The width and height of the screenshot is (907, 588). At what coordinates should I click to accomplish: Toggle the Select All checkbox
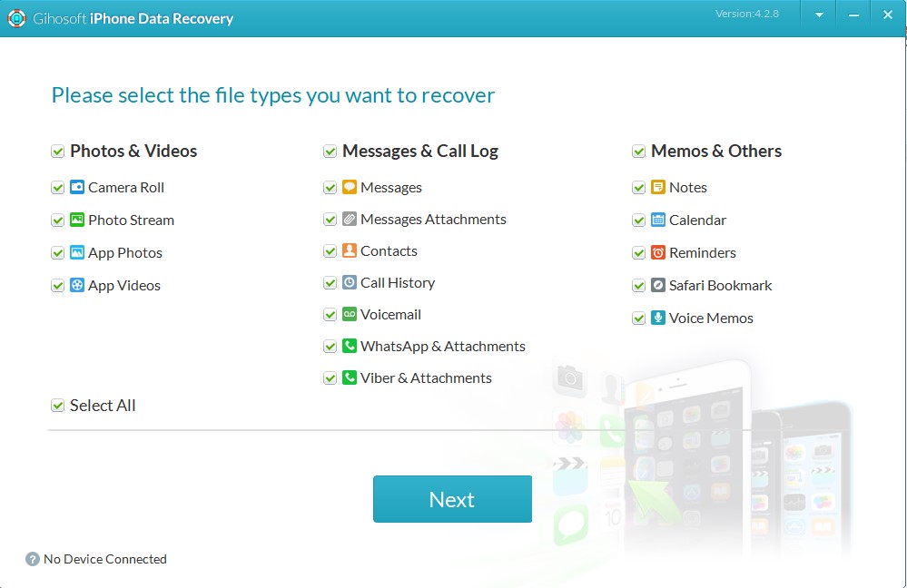coord(57,406)
